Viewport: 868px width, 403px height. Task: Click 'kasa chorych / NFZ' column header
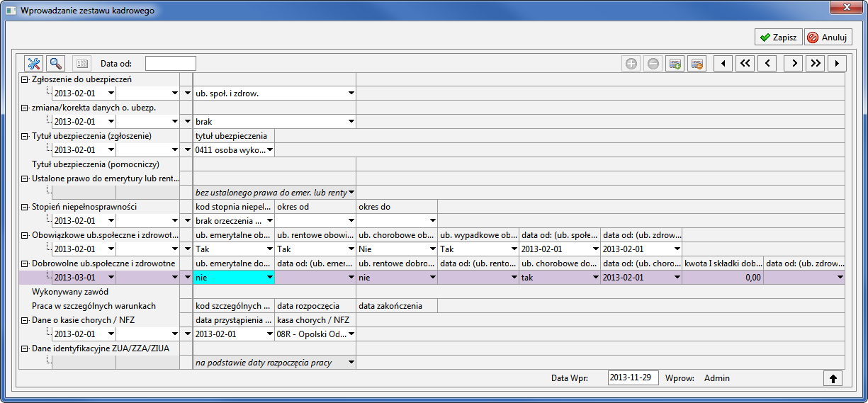315,320
